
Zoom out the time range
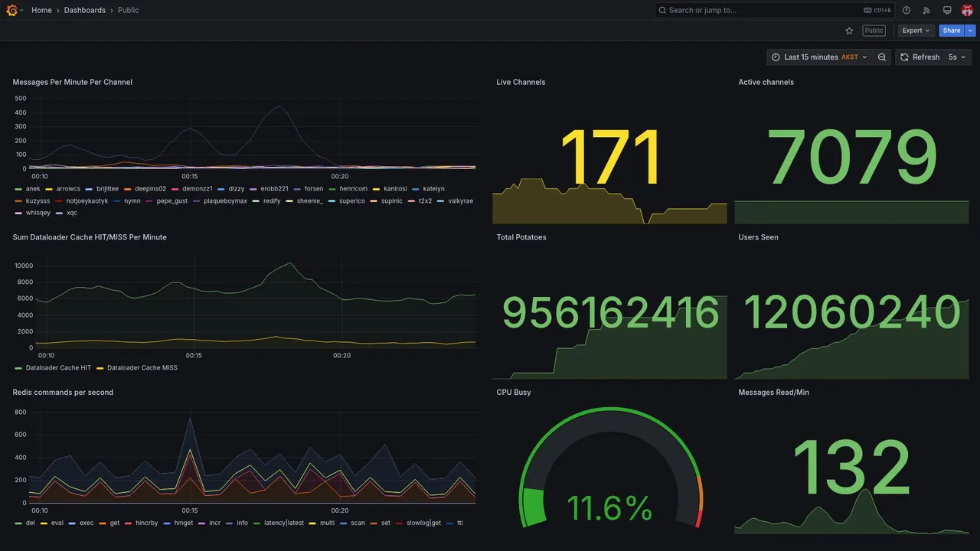pyautogui.click(x=882, y=57)
